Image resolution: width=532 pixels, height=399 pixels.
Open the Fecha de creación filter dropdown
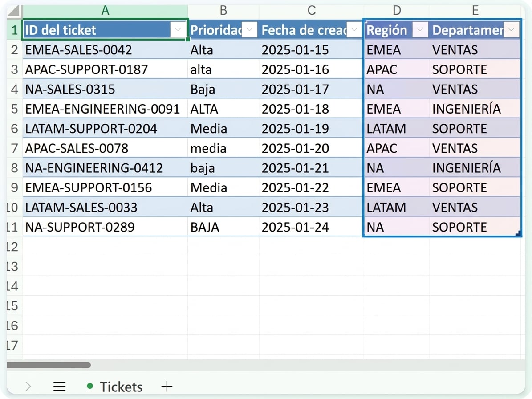click(354, 30)
